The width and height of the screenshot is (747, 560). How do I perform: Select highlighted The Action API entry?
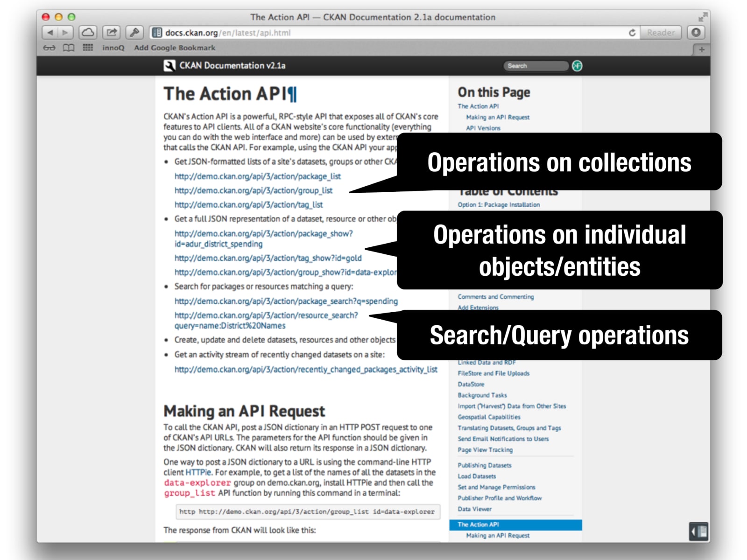click(515, 525)
